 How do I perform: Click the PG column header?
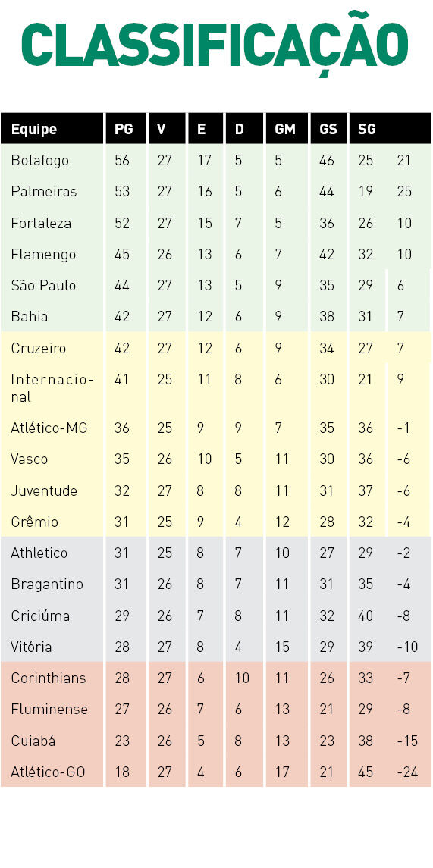[x=123, y=129]
